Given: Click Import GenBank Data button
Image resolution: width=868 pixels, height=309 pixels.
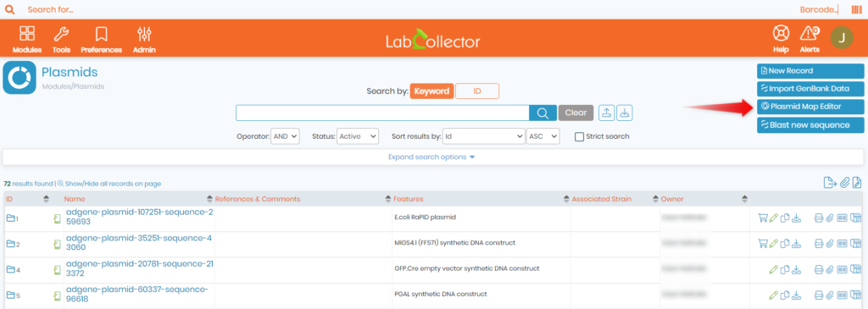Looking at the screenshot, I should tap(810, 88).
